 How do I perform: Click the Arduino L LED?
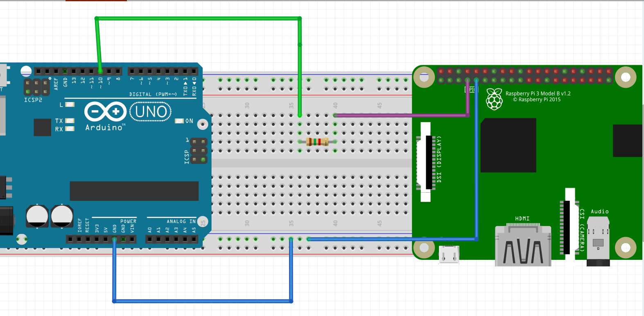pos(70,105)
